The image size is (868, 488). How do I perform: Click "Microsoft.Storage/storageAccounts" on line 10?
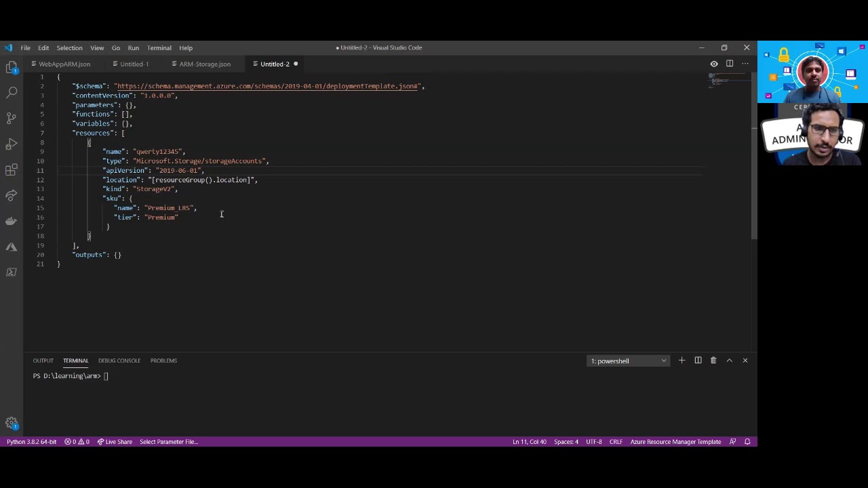coord(199,161)
